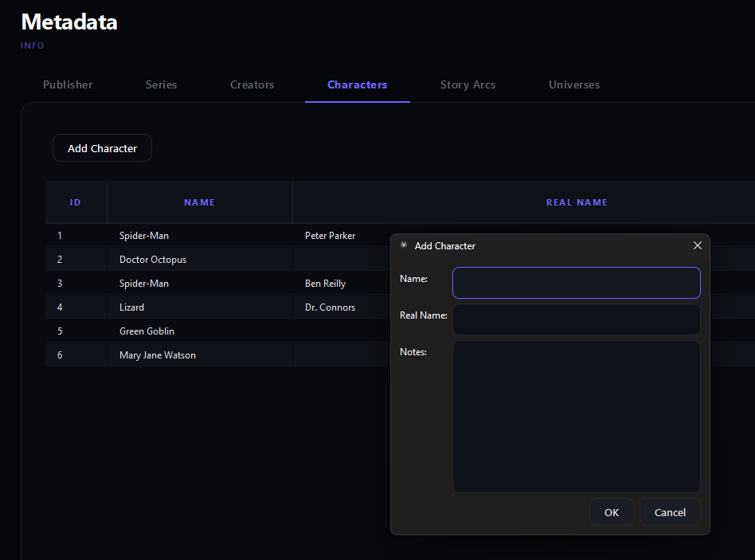Screen dimensions: 755x560
Task: Switch to the Story Arcs tab
Action: coord(467,84)
